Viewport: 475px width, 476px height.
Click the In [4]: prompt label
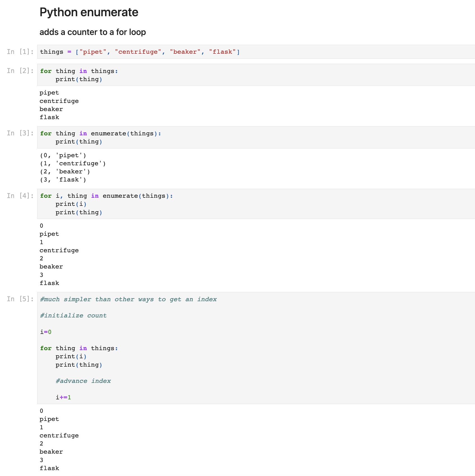(20, 196)
